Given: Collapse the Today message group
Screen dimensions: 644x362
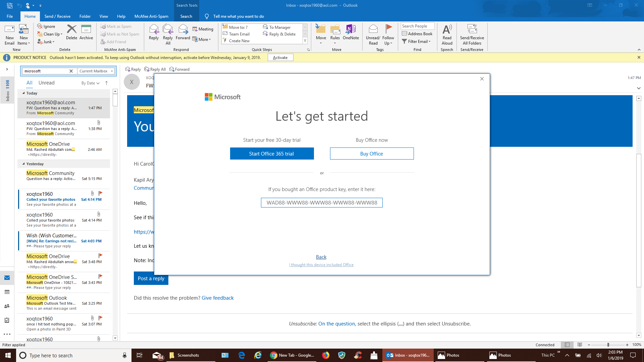Looking at the screenshot, I should 23,93.
